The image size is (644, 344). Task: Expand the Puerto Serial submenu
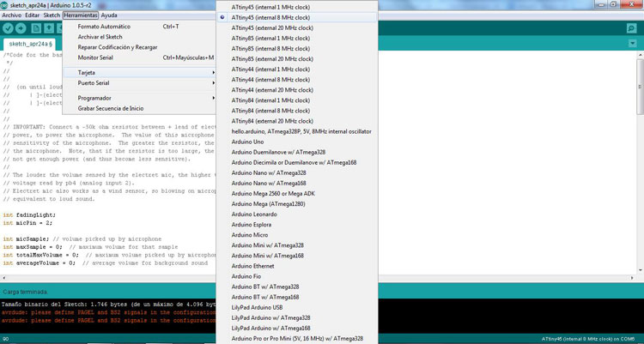point(139,83)
